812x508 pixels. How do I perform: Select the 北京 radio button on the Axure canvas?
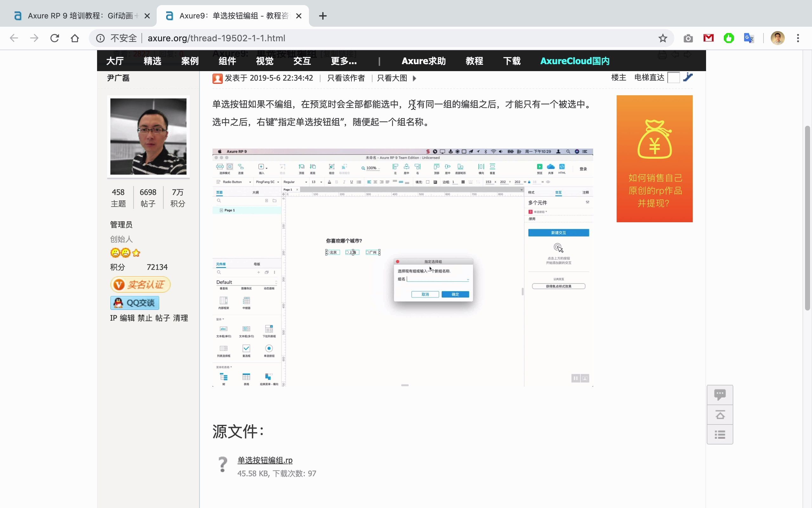pos(332,252)
